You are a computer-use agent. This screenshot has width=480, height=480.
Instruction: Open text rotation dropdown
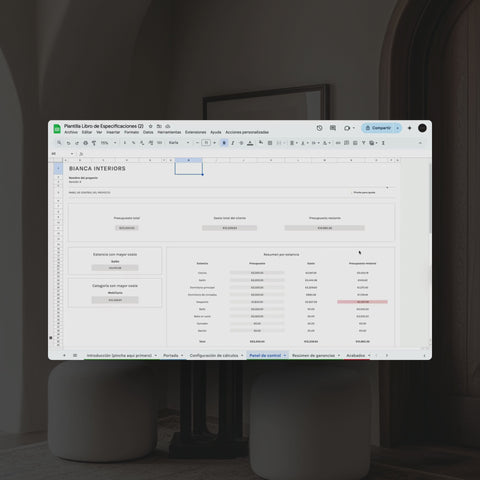tap(326, 143)
